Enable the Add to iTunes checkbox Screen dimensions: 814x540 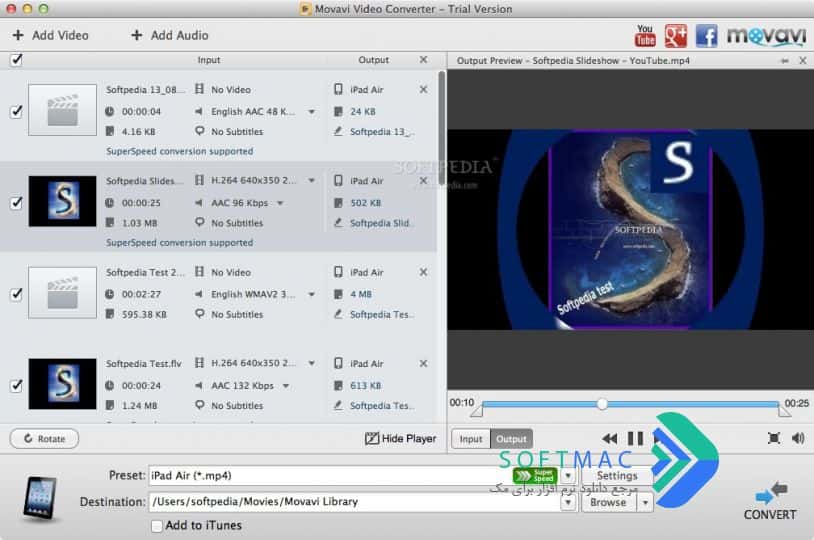coord(156,526)
